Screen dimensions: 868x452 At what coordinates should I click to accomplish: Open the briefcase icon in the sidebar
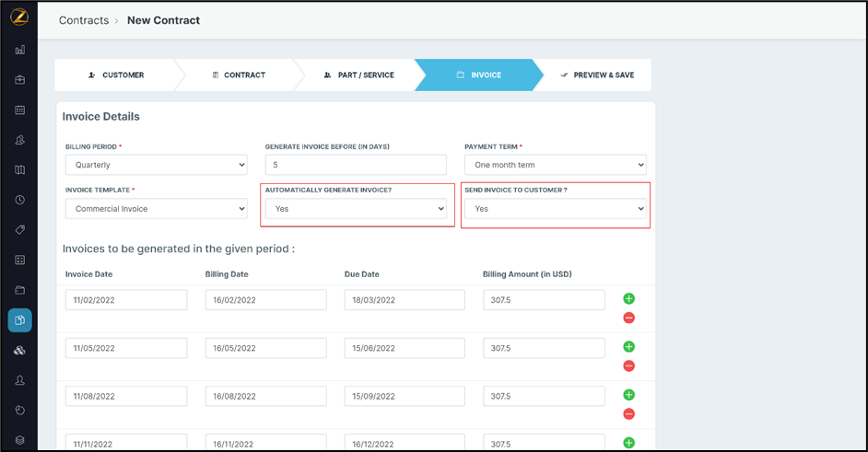point(19,80)
